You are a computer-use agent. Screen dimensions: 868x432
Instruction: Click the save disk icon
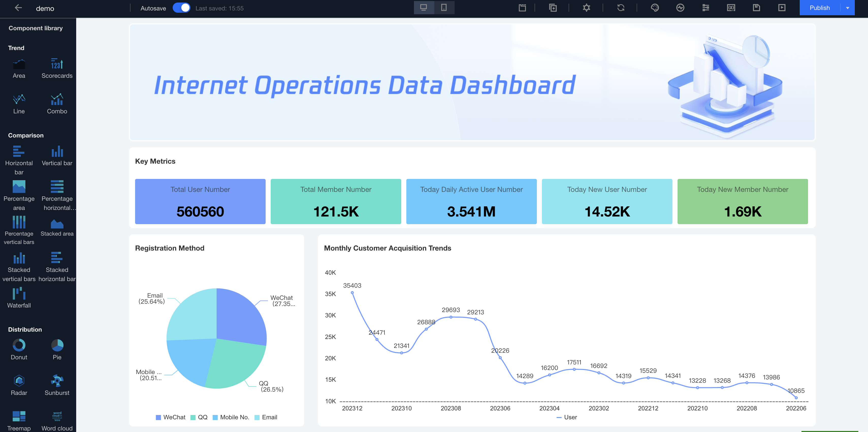click(757, 8)
